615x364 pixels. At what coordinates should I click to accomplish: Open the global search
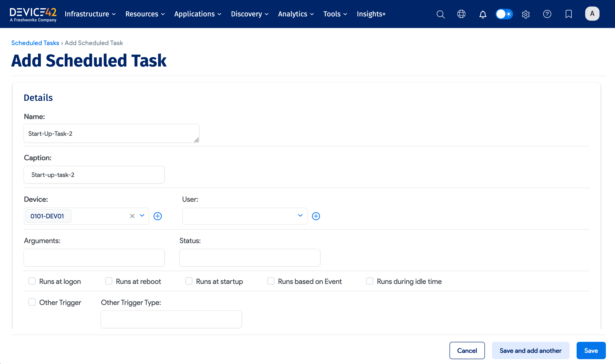point(440,14)
